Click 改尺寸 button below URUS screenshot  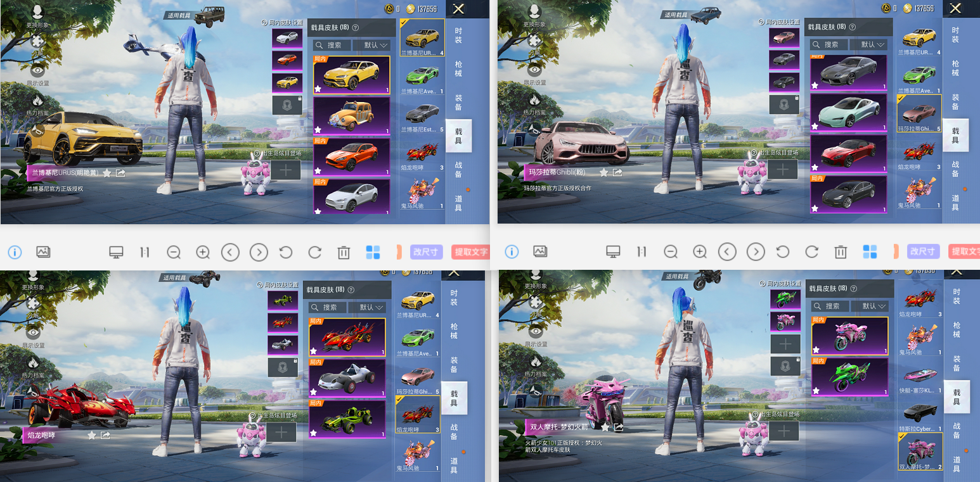(426, 251)
